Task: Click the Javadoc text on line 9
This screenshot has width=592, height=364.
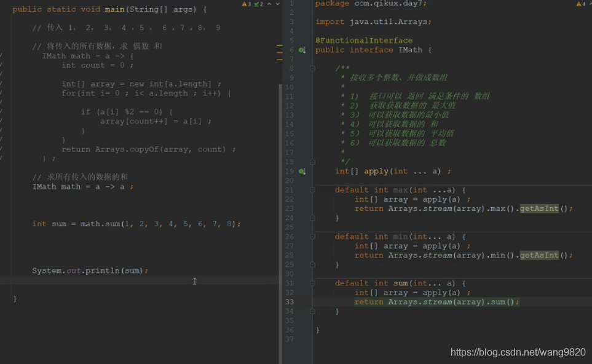Action: coord(398,78)
